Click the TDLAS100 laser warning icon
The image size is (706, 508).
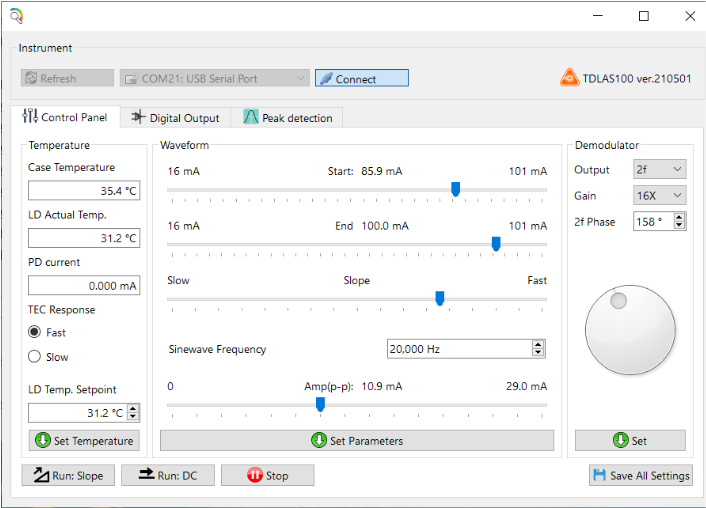click(570, 78)
